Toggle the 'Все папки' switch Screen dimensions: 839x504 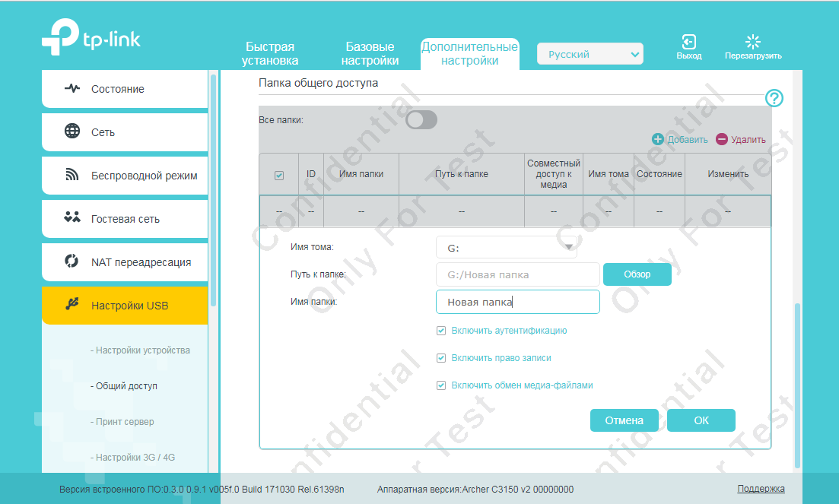pos(421,120)
